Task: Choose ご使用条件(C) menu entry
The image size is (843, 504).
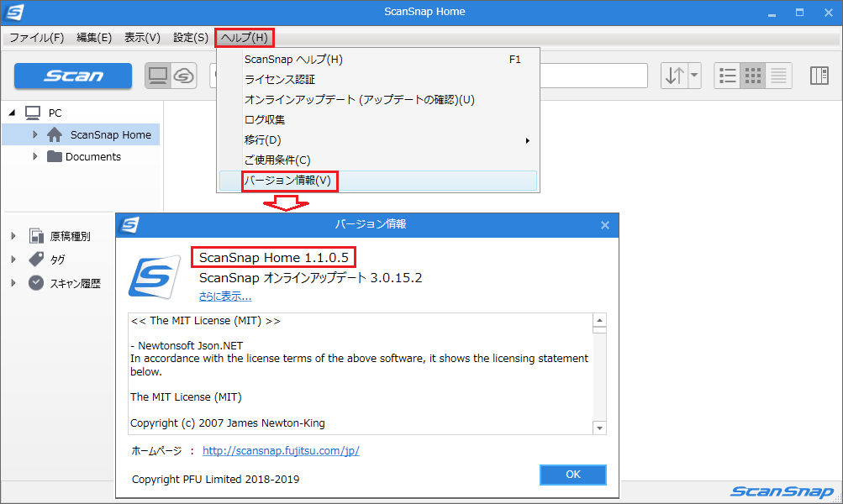Action: [378, 160]
